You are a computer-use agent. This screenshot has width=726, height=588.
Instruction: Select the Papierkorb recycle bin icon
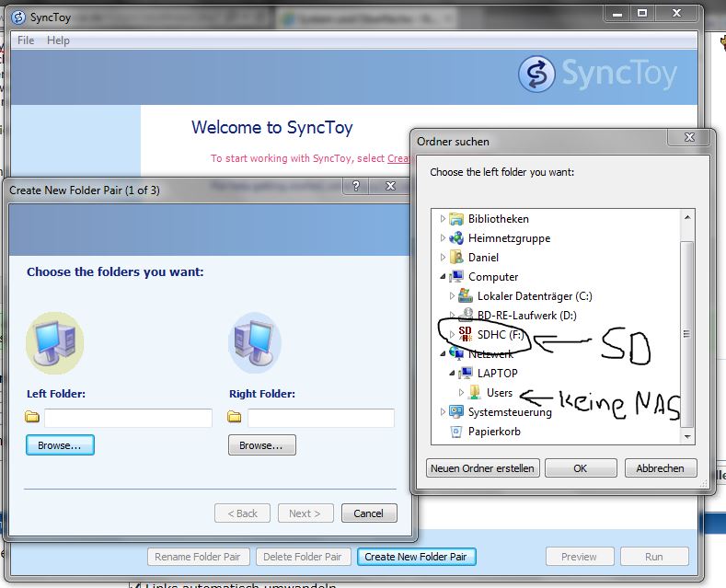click(456, 432)
